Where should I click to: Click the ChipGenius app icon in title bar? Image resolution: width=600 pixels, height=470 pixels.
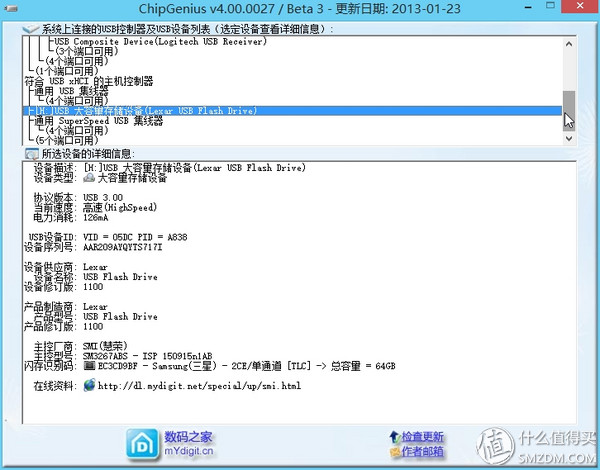11,8
